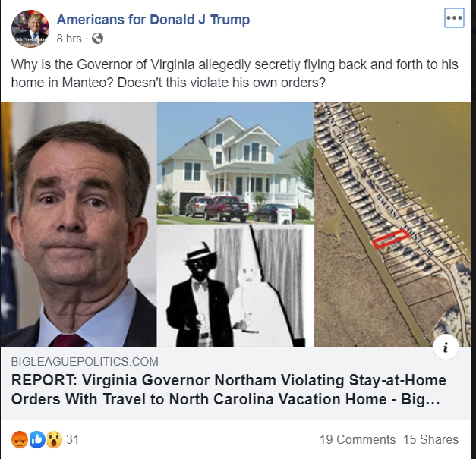Image resolution: width=476 pixels, height=459 pixels.
Task: Click the thumbs-up like reaction icon
Action: coord(37,439)
